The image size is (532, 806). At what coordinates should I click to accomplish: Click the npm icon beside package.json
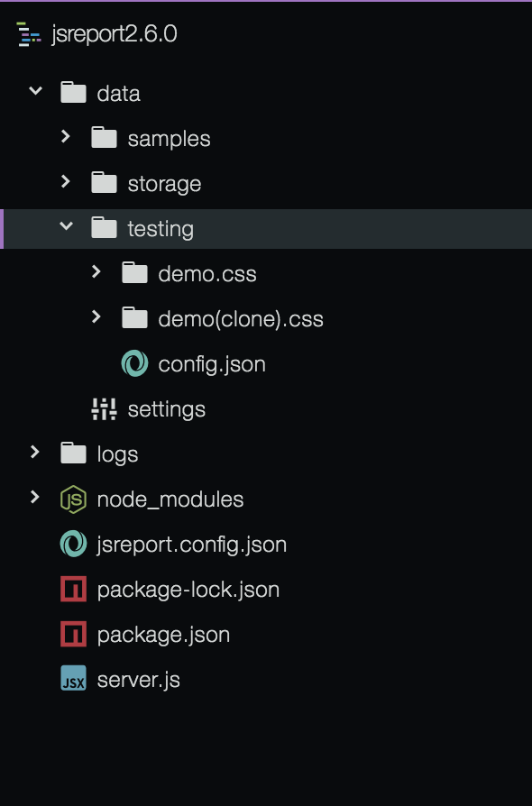[72, 634]
